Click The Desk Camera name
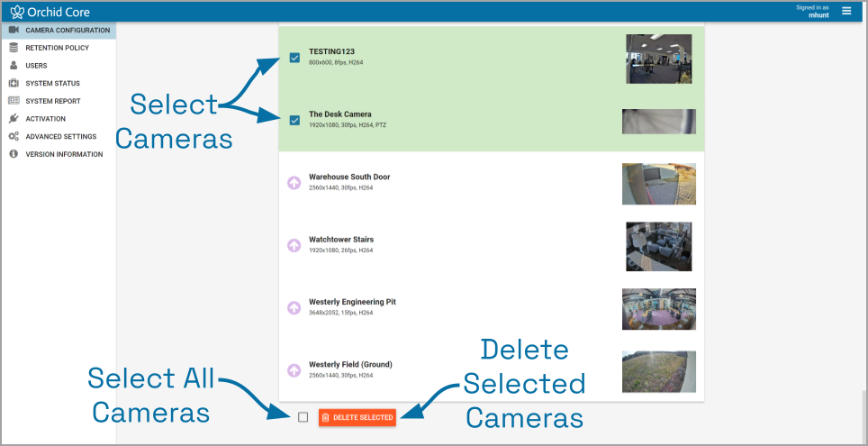Viewport: 868px width, 446px height. [x=339, y=114]
